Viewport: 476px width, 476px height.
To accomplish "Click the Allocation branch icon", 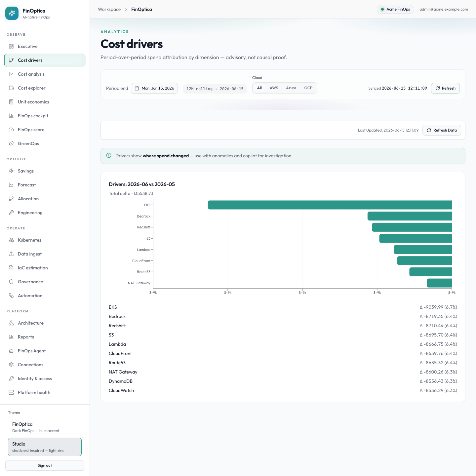I will 11,199.
